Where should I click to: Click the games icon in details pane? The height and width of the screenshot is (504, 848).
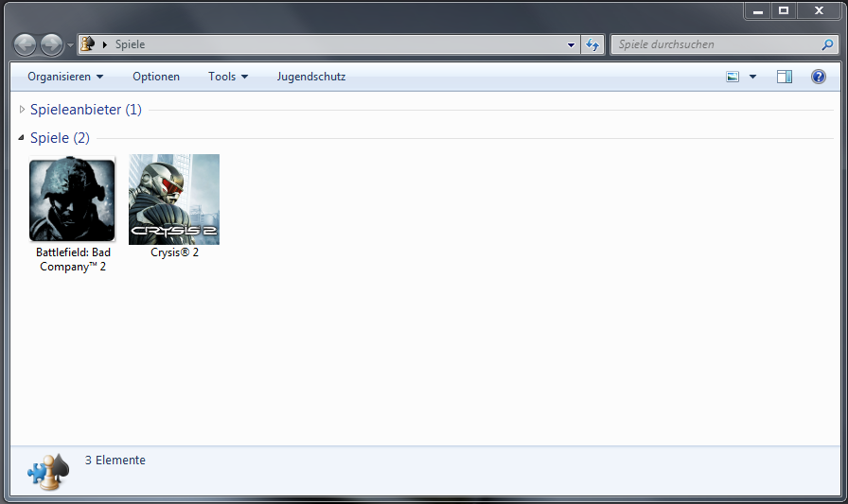tap(48, 472)
